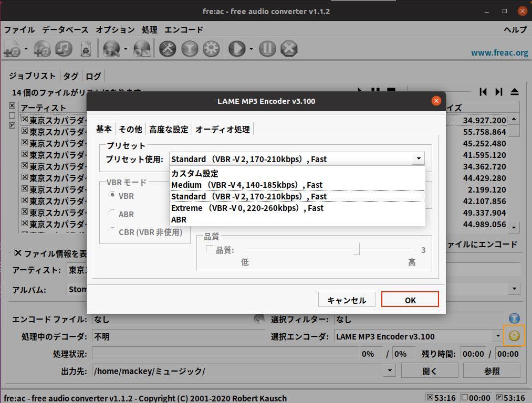Click the blue filter settings icon
The height and width of the screenshot is (403, 532).
point(514,319)
